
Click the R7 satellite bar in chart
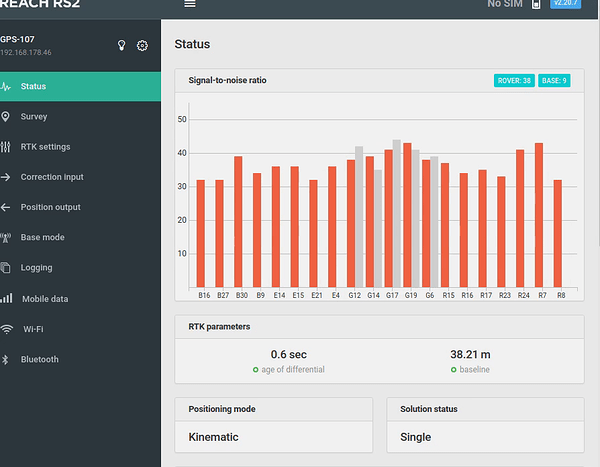539,215
